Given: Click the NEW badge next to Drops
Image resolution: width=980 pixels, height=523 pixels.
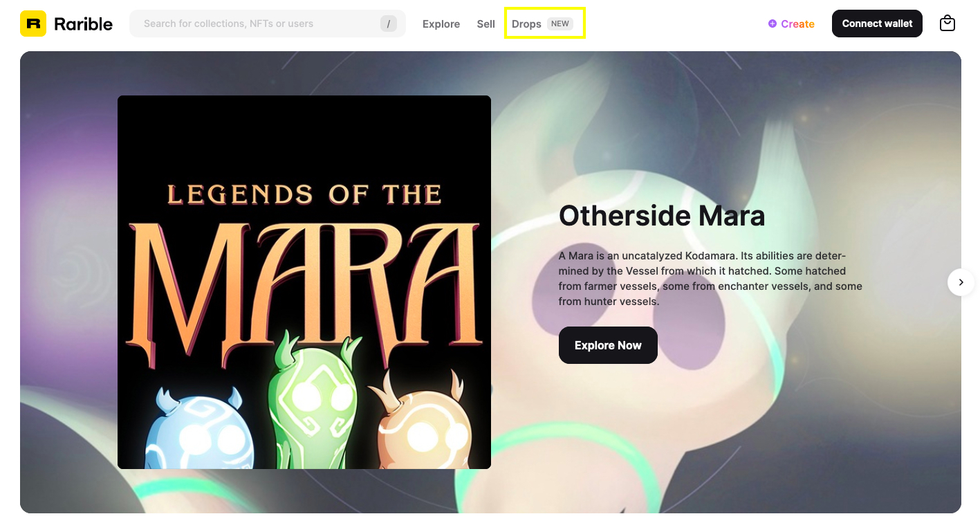Looking at the screenshot, I should pyautogui.click(x=560, y=24).
